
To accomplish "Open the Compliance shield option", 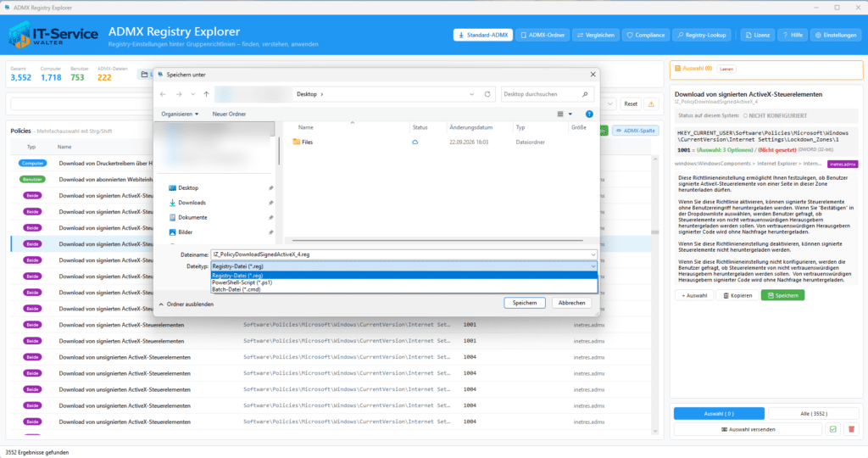I will pyautogui.click(x=645, y=35).
